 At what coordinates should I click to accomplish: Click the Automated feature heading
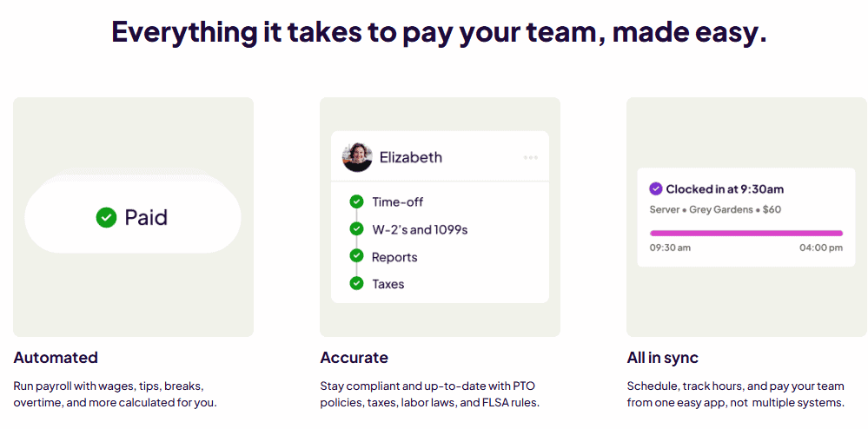click(56, 358)
